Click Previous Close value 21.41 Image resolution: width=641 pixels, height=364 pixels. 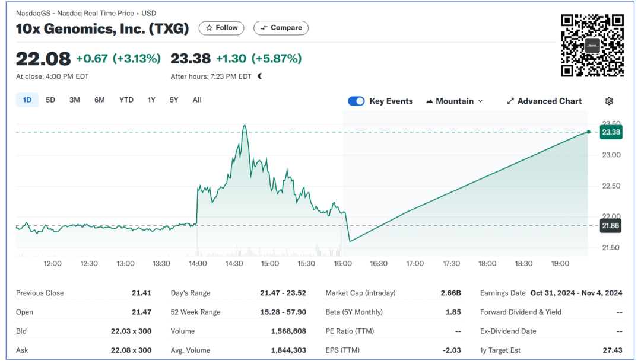click(141, 293)
